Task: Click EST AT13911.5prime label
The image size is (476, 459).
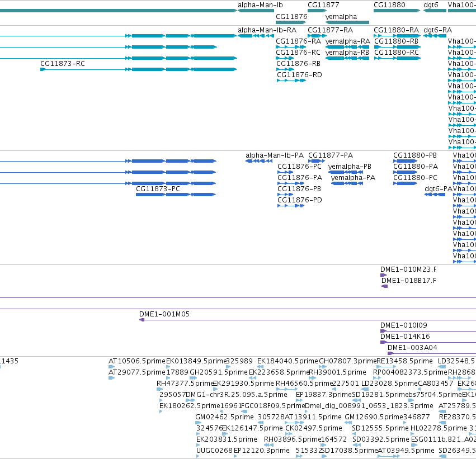Action: [x=313, y=417]
